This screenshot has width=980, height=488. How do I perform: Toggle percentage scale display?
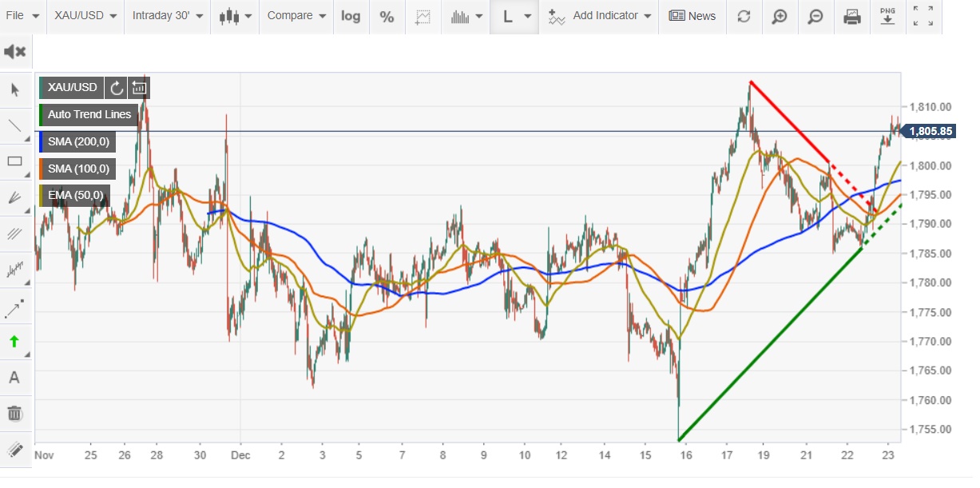click(x=387, y=16)
